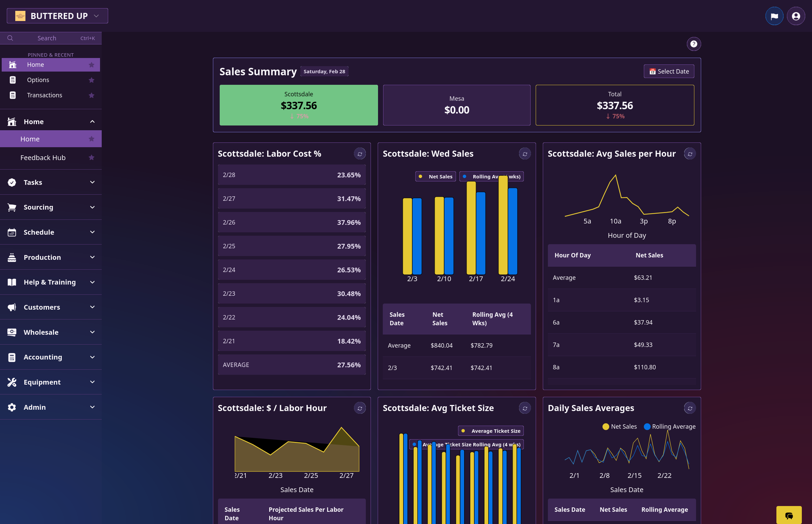Click the flag icon in top bar
The width and height of the screenshot is (812, 524).
tap(774, 16)
